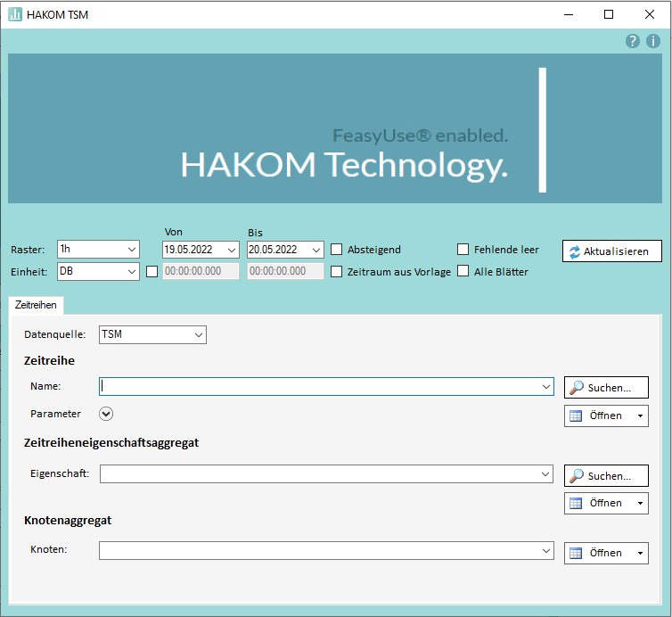Toggle the Fehlende leer checkbox

pos(463,250)
